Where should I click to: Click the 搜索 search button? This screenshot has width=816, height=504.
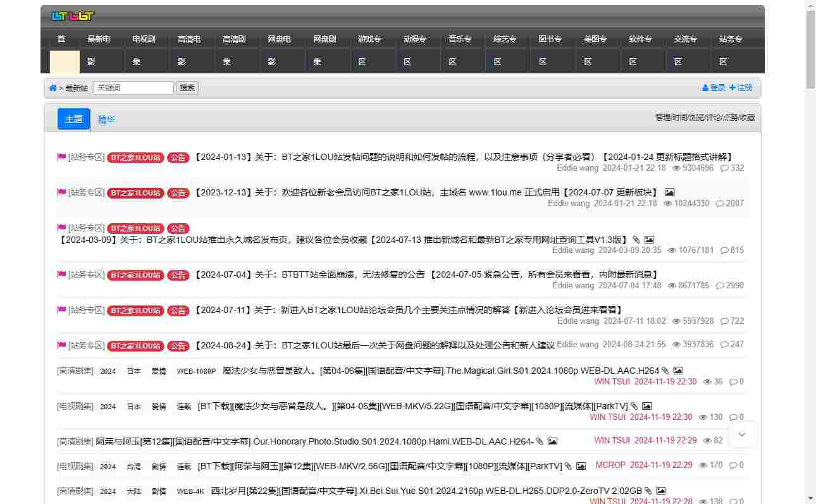187,88
